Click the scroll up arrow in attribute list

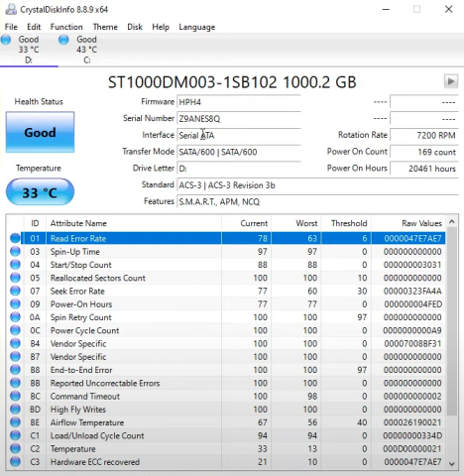coord(452,221)
